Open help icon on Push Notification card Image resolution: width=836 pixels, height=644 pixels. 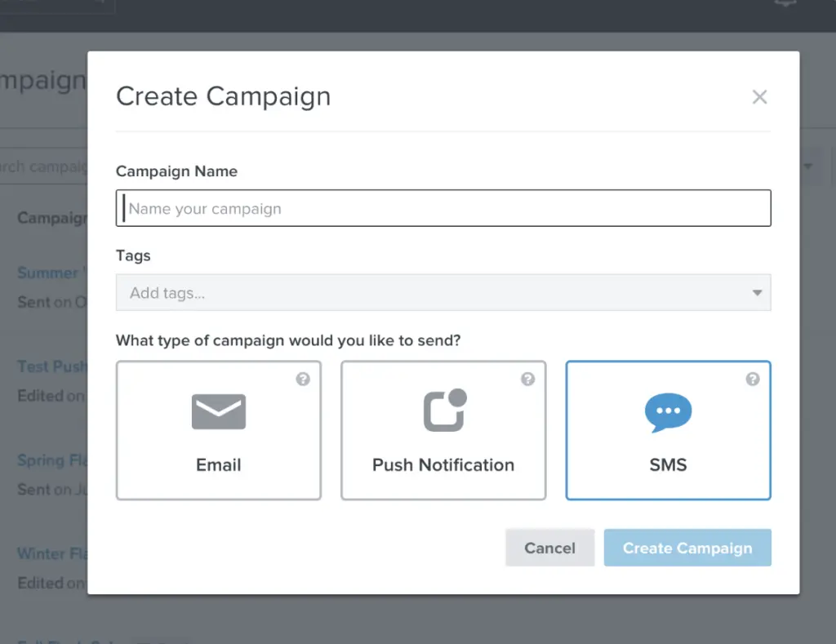[527, 380]
